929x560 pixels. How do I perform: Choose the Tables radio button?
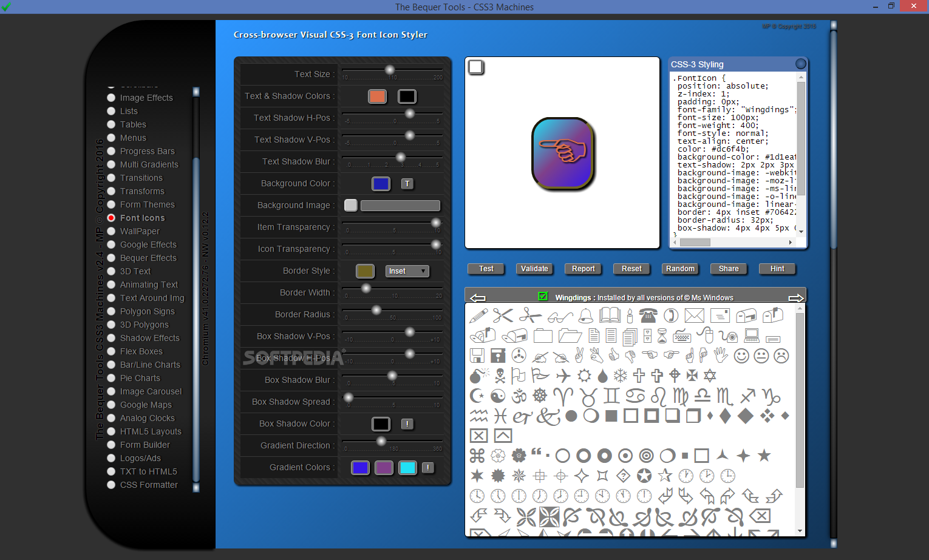tap(111, 124)
